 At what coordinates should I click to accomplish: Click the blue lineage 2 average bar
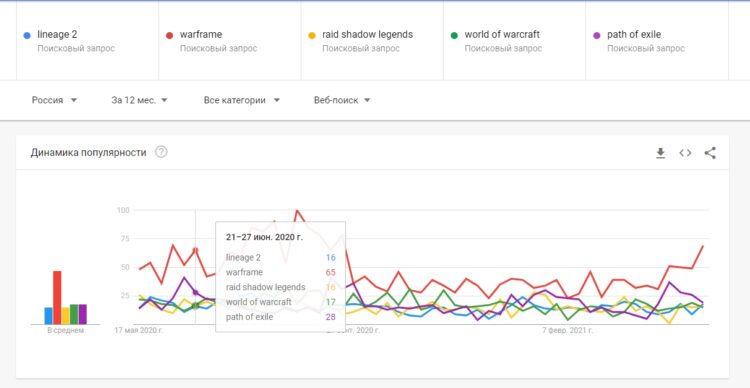pos(48,316)
